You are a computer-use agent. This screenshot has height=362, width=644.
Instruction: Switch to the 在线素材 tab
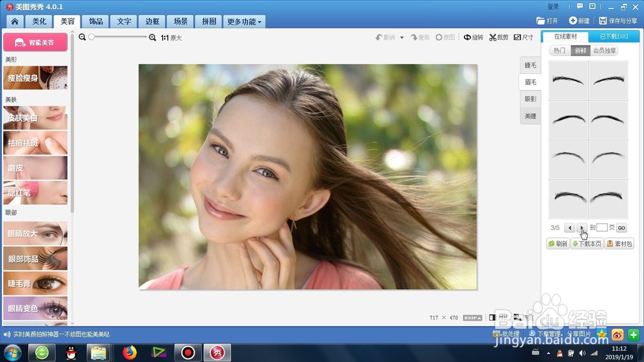click(565, 37)
